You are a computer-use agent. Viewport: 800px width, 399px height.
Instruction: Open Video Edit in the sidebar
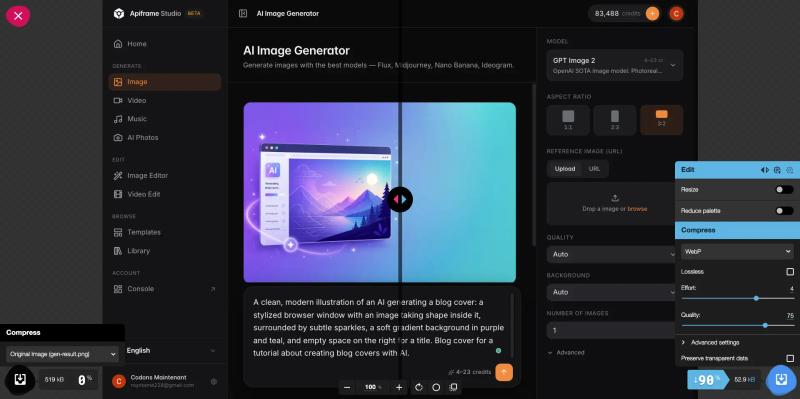(x=164, y=194)
